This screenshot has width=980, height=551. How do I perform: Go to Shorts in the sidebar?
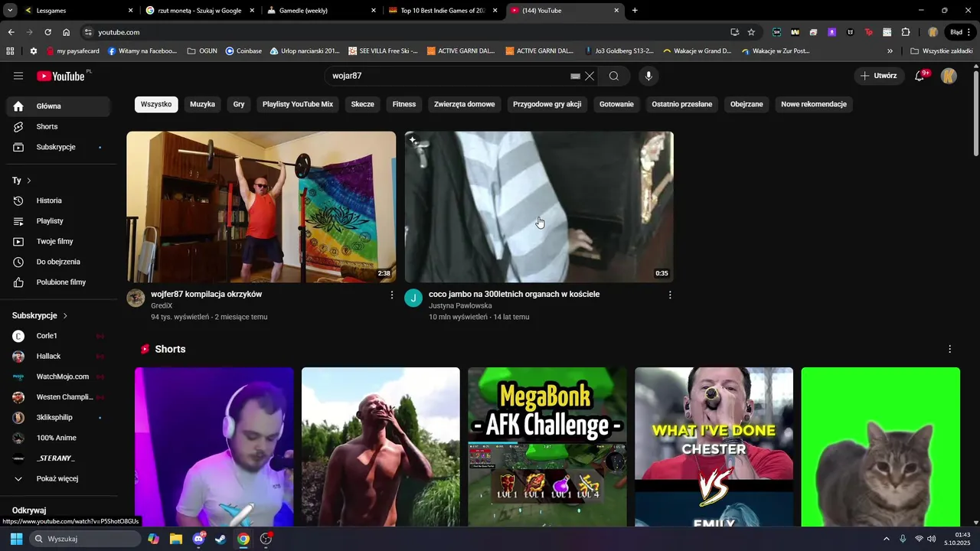57,126
